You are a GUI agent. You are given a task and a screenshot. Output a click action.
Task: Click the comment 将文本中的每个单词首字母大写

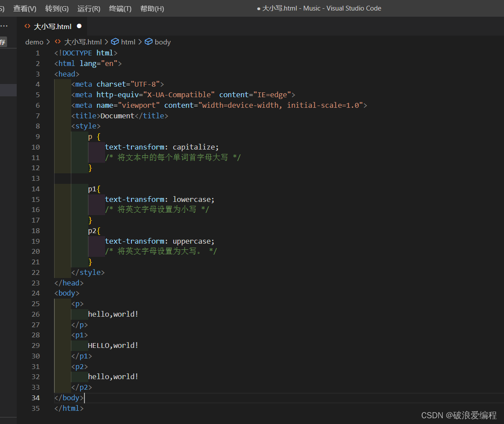[172, 157]
